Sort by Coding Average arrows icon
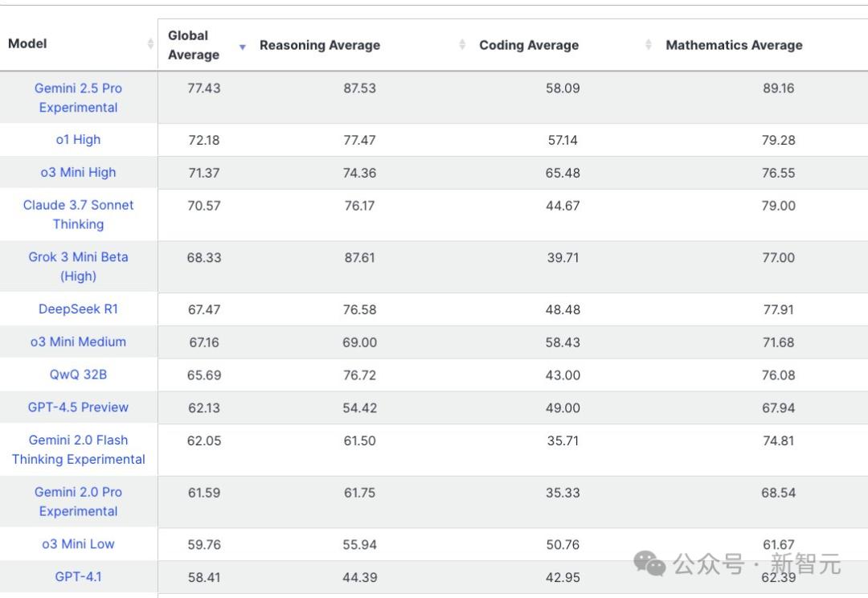This screenshot has height=598, width=868. [x=649, y=44]
